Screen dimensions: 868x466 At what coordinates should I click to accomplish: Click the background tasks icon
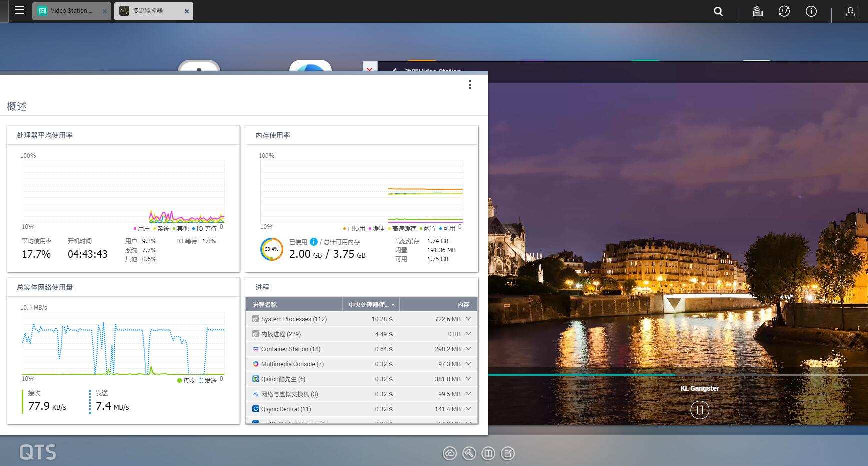click(x=756, y=11)
